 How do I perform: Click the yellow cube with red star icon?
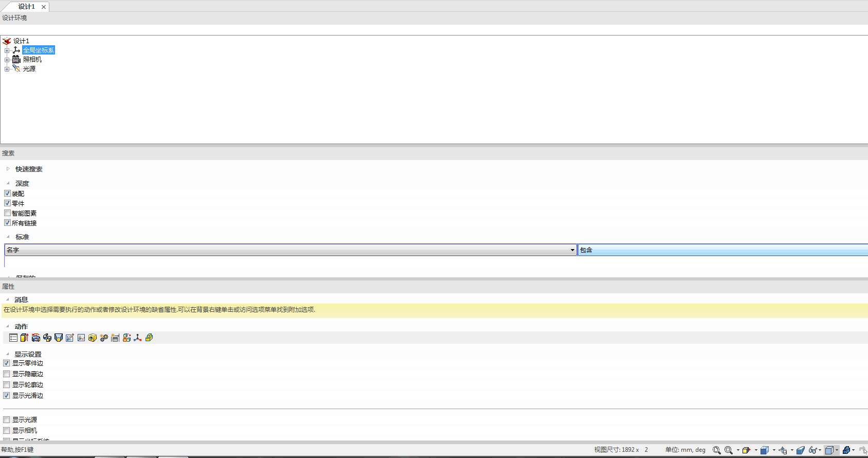[x=746, y=450]
